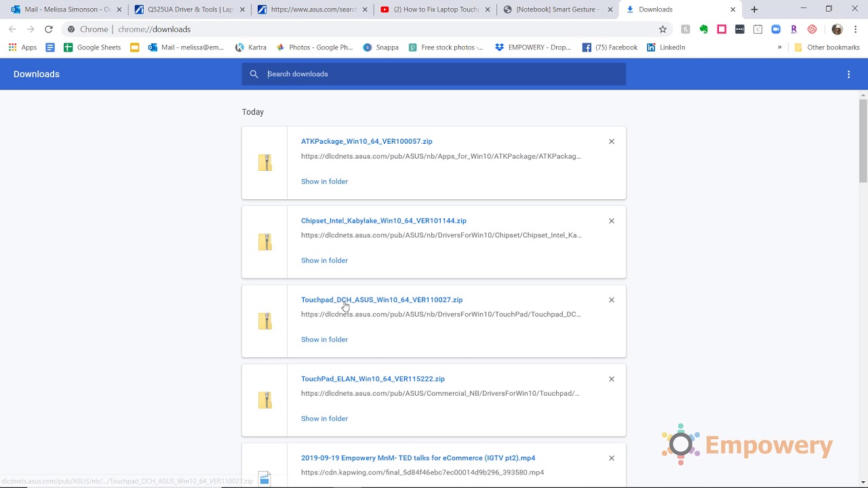The width and height of the screenshot is (868, 488).
Task: Remove ATKPackage download from list
Action: (611, 142)
